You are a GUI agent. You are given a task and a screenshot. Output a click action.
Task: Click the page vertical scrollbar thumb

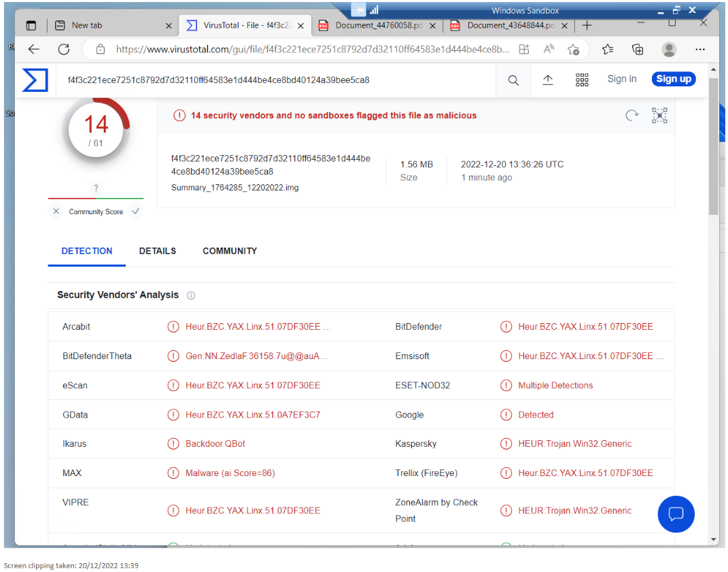[x=714, y=145]
